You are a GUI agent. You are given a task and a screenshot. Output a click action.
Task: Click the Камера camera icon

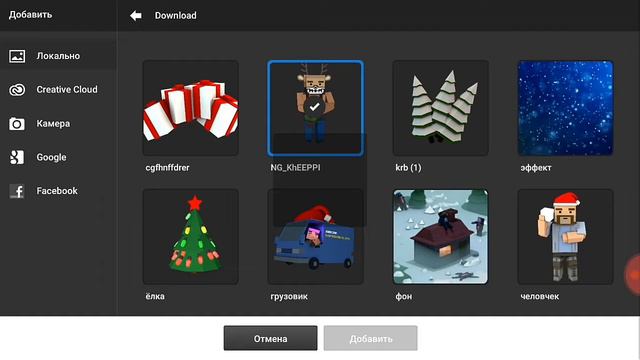[x=17, y=123]
